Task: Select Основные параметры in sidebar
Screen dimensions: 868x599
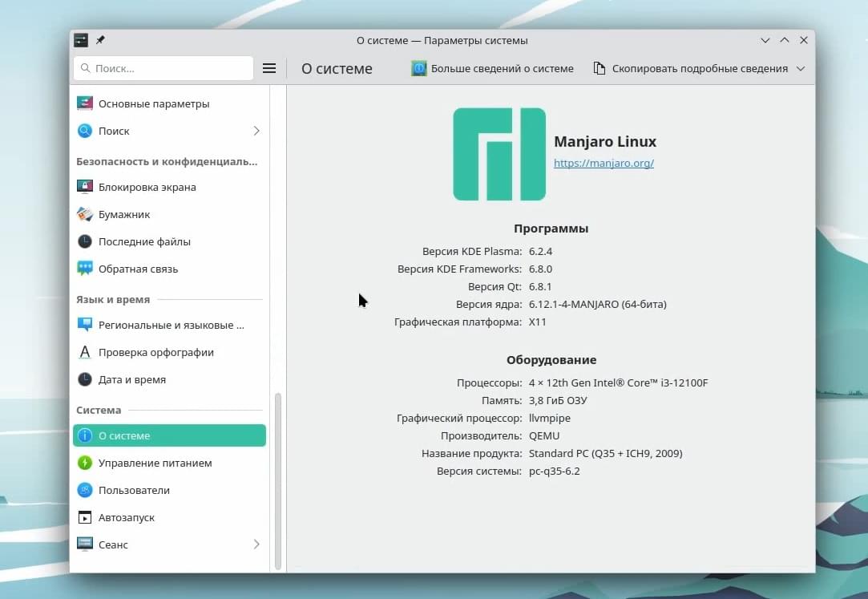Action: pos(169,103)
